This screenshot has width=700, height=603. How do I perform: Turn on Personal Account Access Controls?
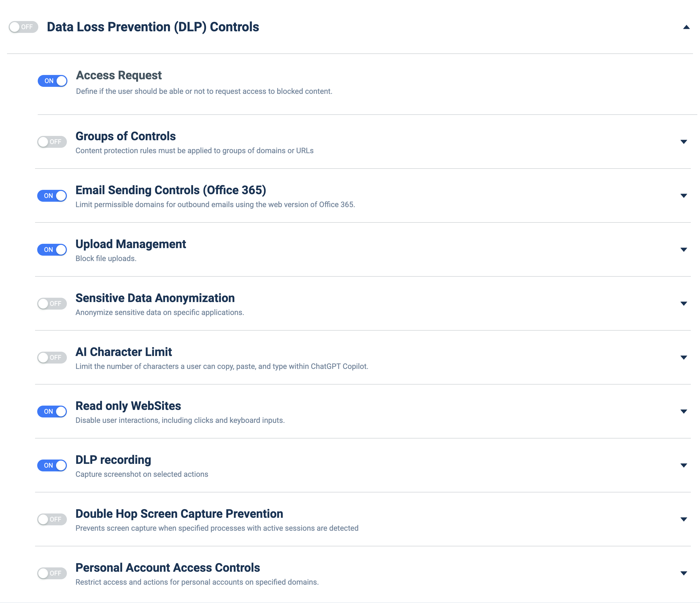52,573
